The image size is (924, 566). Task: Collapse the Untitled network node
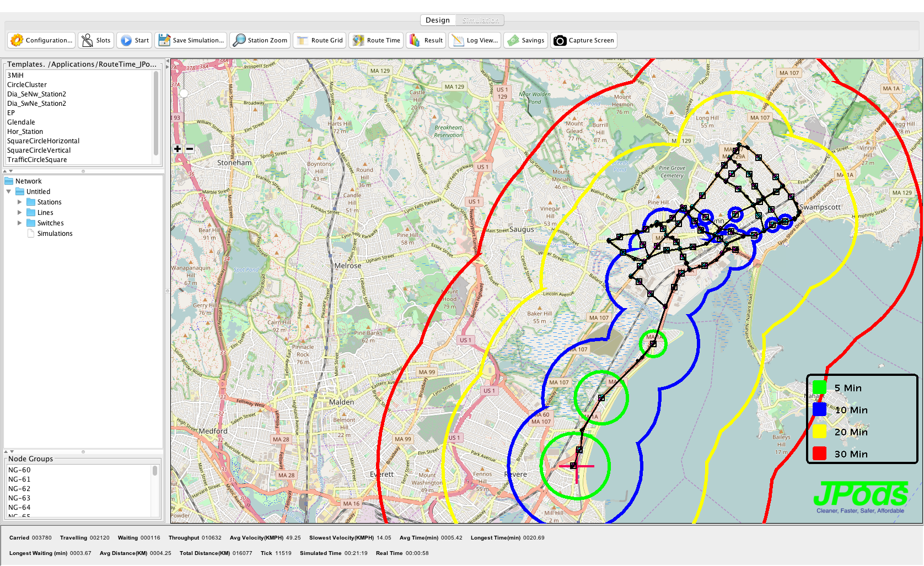point(9,192)
